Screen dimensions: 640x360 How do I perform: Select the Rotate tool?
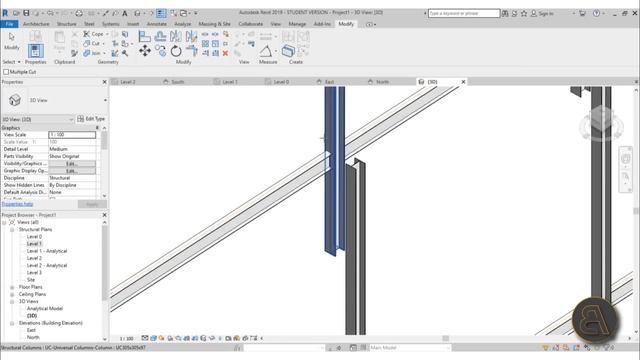coord(176,51)
